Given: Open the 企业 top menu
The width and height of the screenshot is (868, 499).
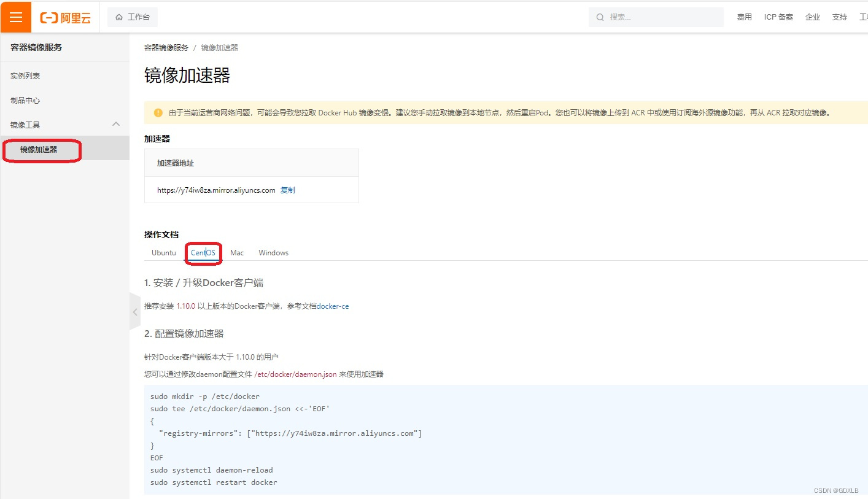Looking at the screenshot, I should pos(813,17).
